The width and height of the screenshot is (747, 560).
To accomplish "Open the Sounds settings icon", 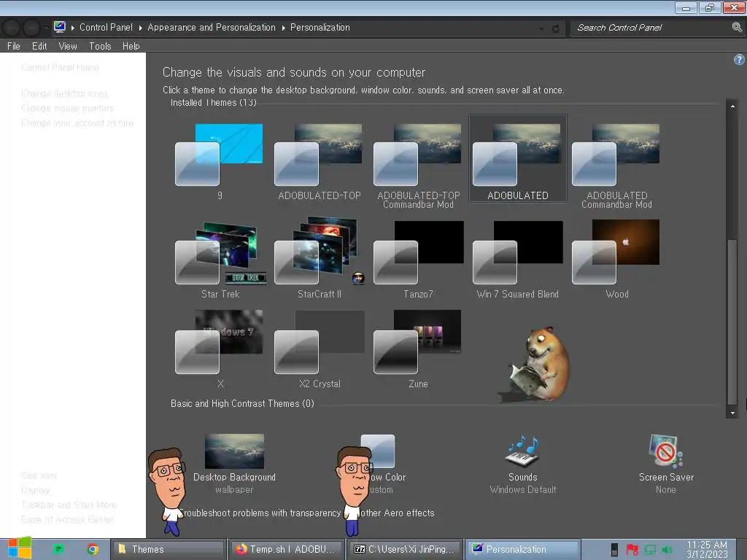I will (522, 451).
